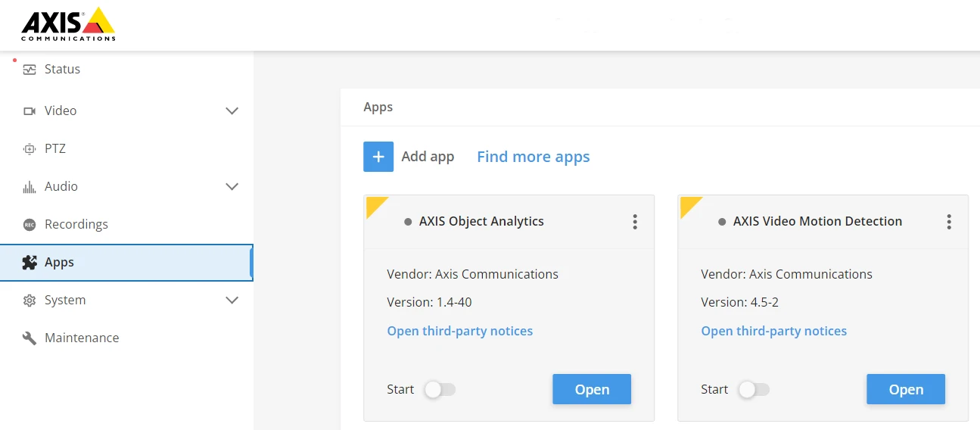Image resolution: width=980 pixels, height=430 pixels.
Task: Click the Recordings REC icon
Action: coord(30,225)
